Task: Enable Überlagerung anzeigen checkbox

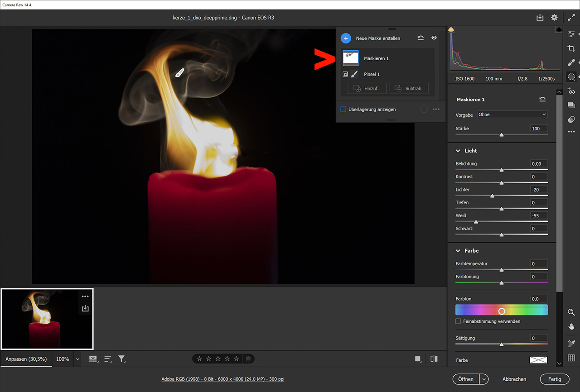Action: pos(343,110)
